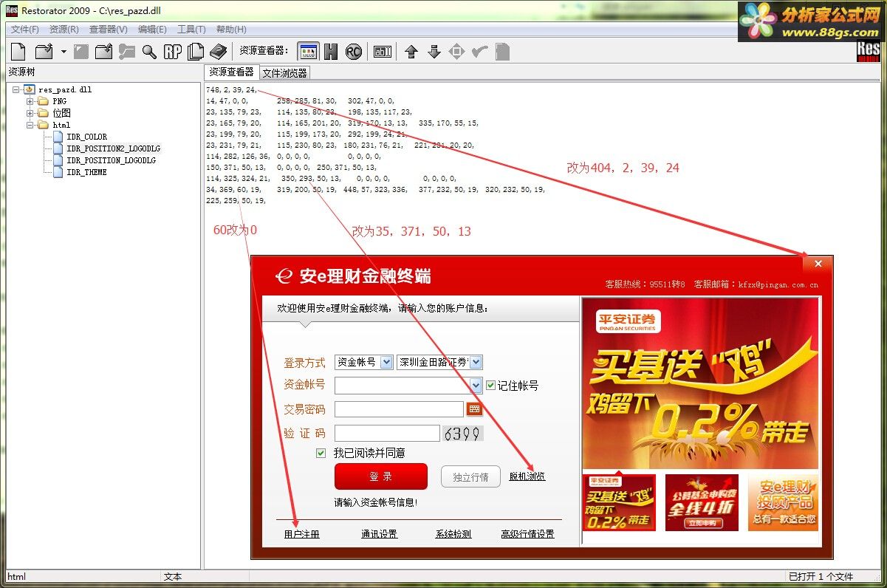This screenshot has width=887, height=588.
Task: Open the 资源(R) menu
Action: [x=64, y=30]
